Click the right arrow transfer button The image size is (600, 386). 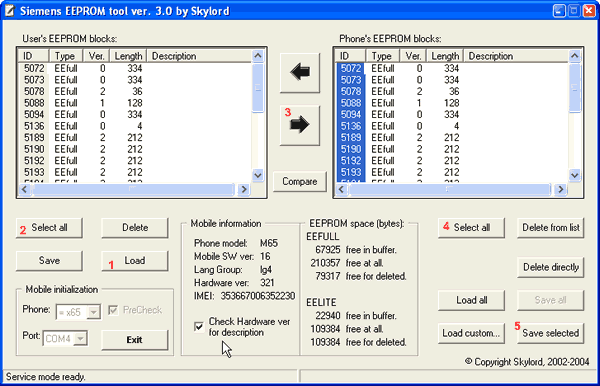300,125
